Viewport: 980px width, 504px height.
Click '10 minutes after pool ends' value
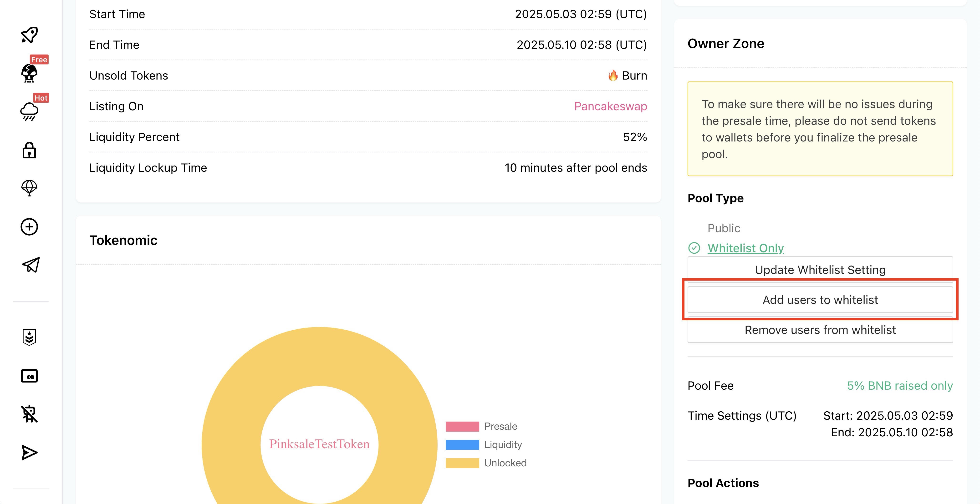tap(576, 168)
